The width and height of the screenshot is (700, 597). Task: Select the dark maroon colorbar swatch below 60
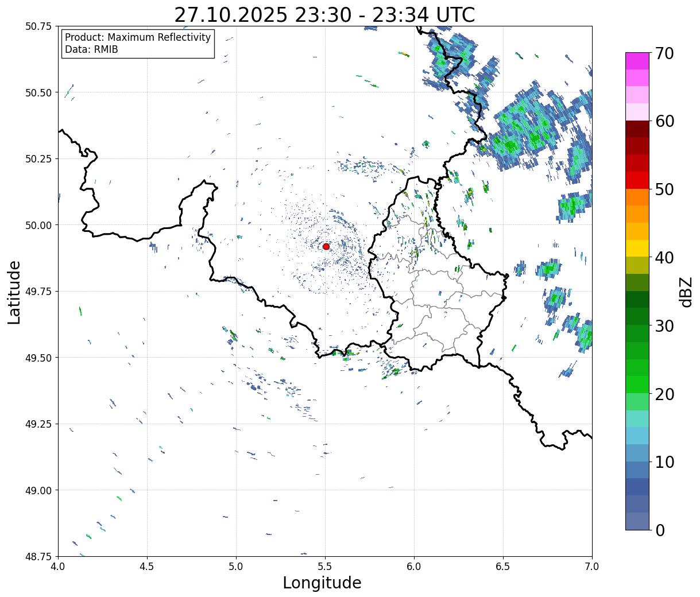[x=637, y=129]
